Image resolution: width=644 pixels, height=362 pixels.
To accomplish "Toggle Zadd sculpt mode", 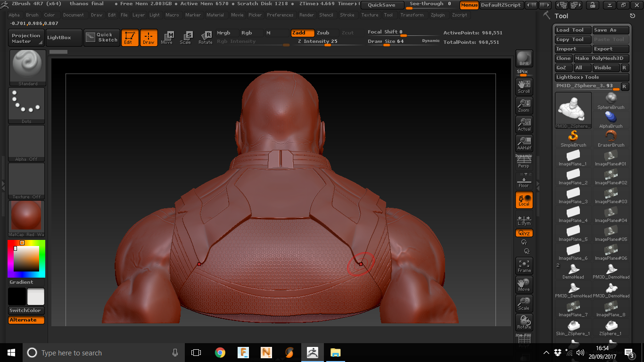I will pos(302,33).
